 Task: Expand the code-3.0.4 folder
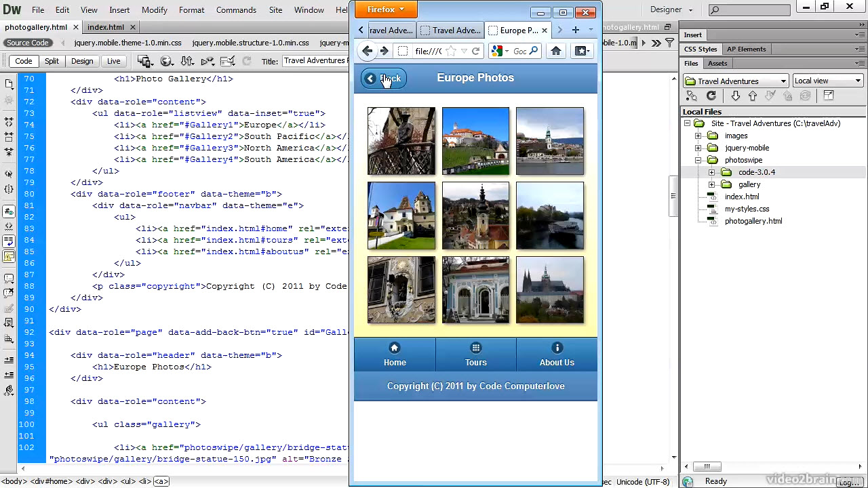[x=711, y=172]
